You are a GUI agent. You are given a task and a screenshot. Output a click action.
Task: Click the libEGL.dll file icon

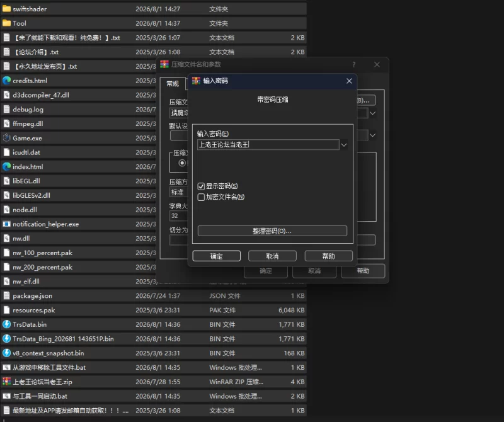pos(6,181)
